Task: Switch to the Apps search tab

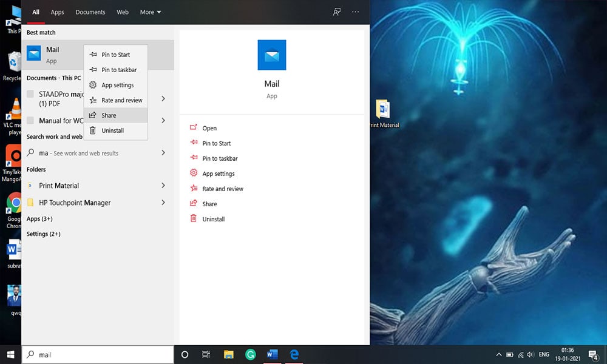Action: 57,12
